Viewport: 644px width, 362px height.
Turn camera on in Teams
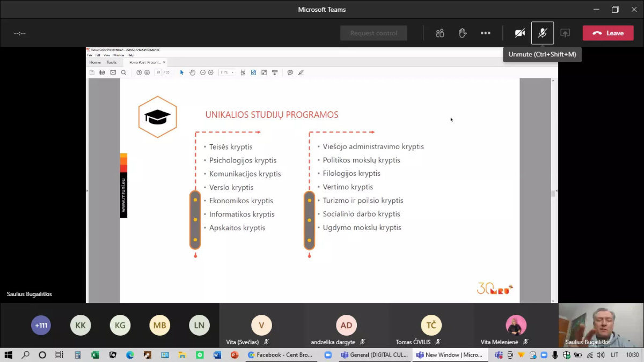519,33
